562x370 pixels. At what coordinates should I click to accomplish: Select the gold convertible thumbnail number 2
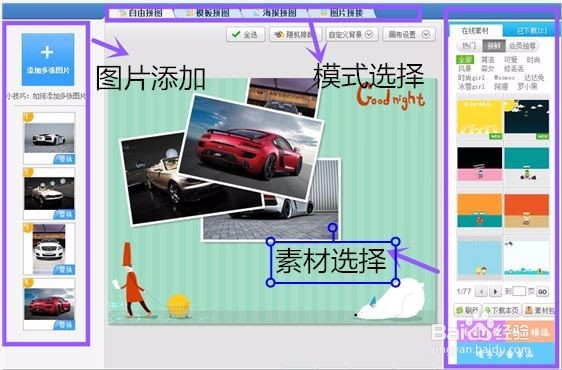click(49, 194)
